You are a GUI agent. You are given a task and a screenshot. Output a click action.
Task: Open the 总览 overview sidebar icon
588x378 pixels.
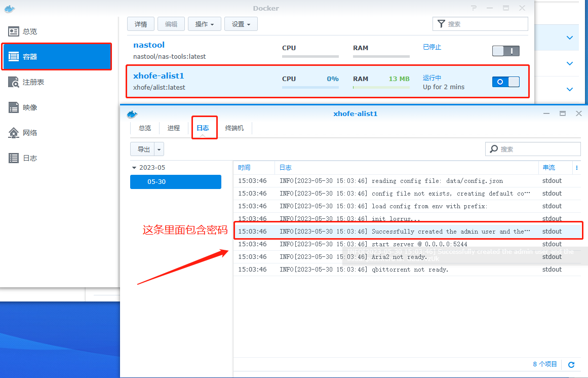(x=14, y=31)
